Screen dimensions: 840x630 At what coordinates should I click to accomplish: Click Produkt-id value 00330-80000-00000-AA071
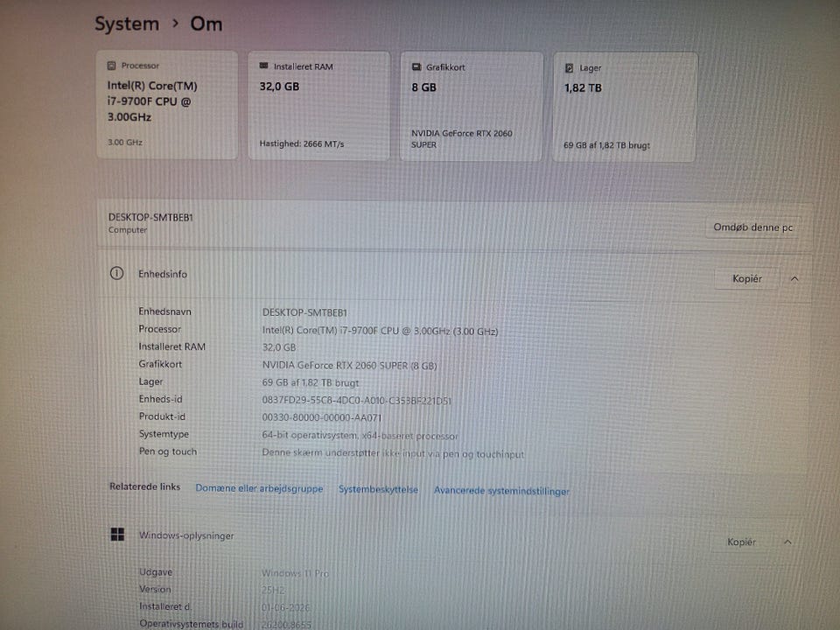[x=321, y=417]
